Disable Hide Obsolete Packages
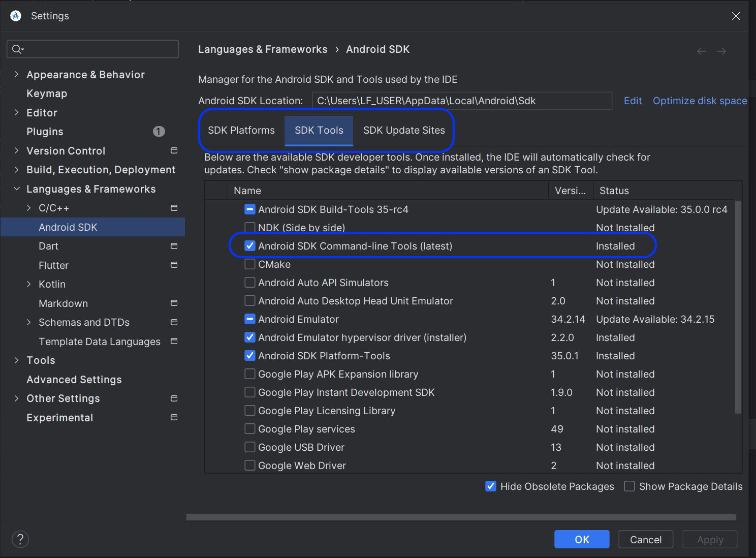The image size is (756, 558). [x=491, y=486]
